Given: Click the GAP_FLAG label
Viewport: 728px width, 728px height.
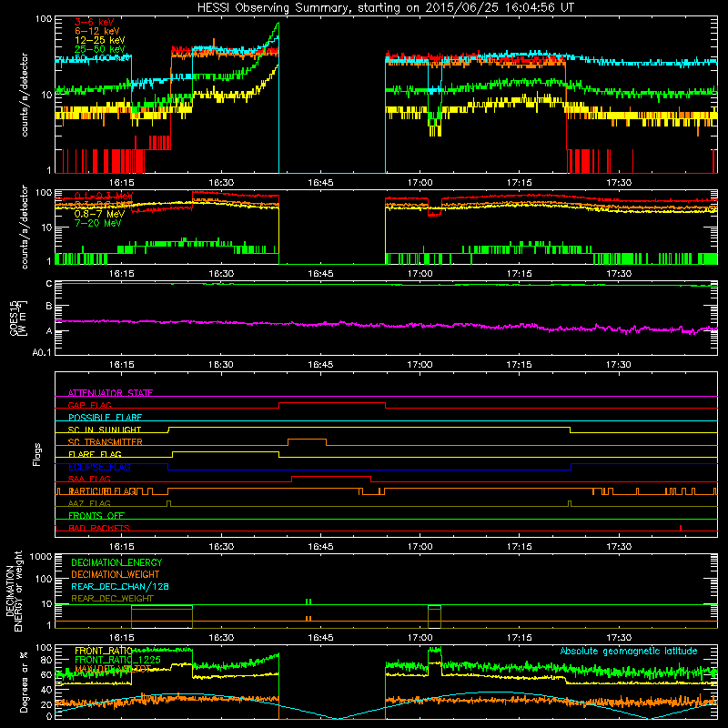Looking at the screenshot, I should tap(89, 405).
